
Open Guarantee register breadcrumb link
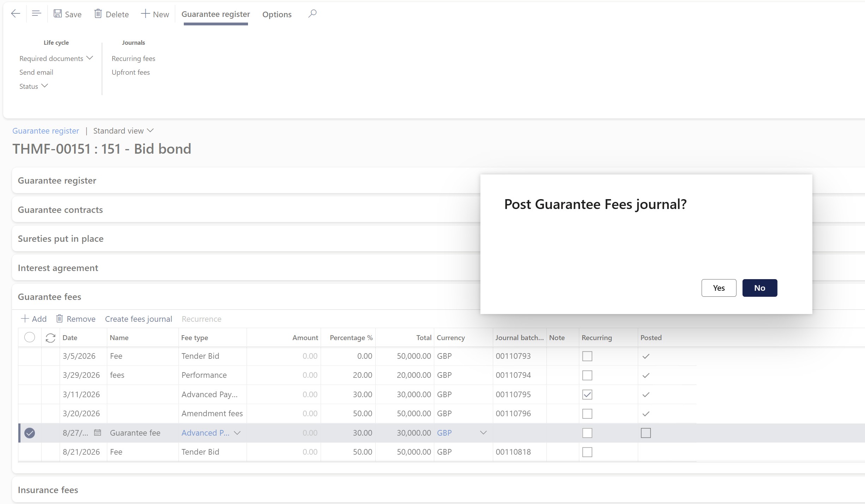[x=46, y=131]
